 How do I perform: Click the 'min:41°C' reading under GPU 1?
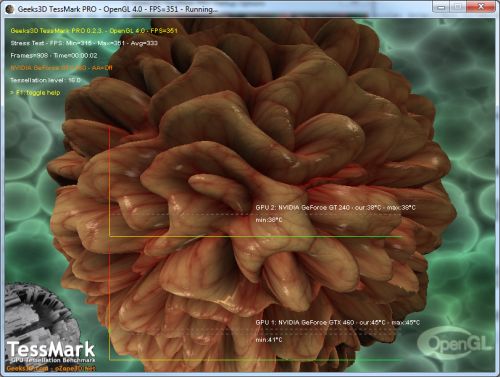click(269, 340)
